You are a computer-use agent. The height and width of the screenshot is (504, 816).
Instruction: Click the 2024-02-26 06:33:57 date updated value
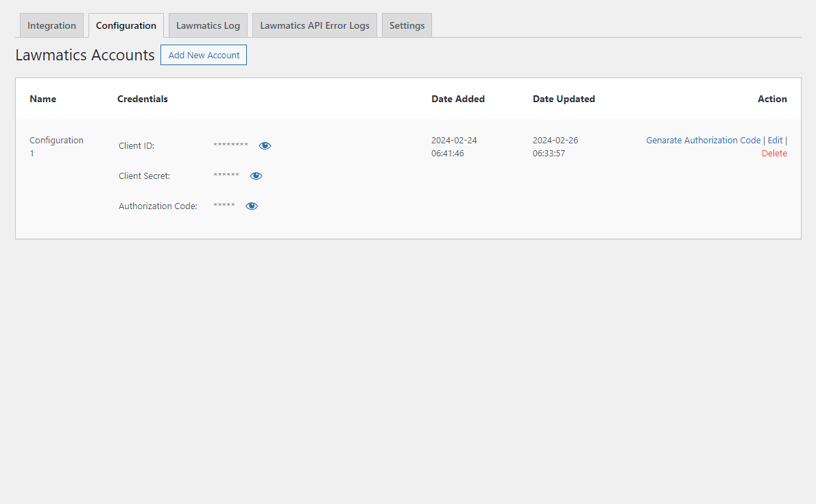555,147
